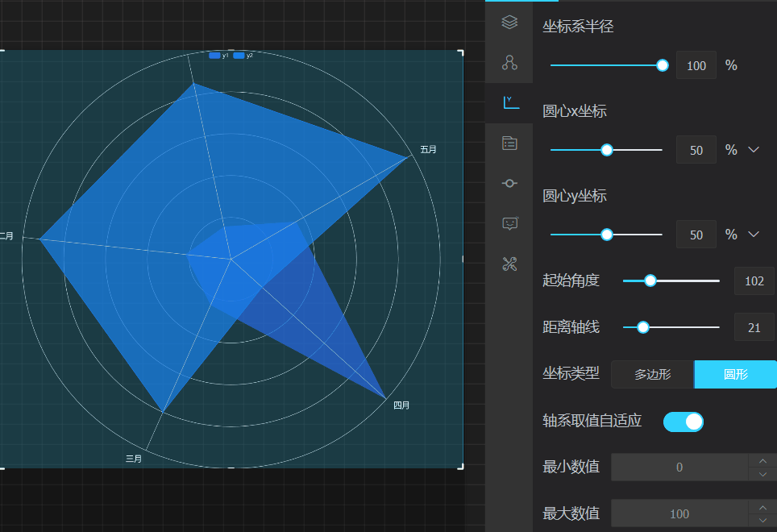Open the list panel icon tab
The height and width of the screenshot is (532, 777).
click(509, 143)
